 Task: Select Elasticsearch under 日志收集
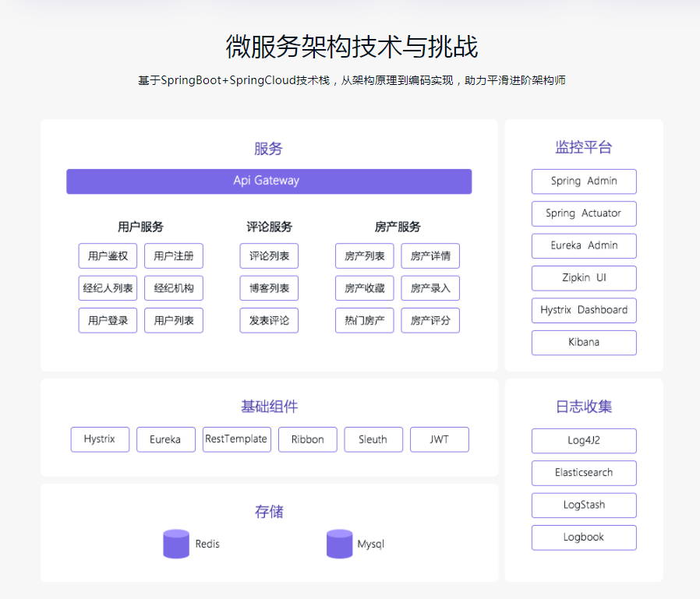584,473
